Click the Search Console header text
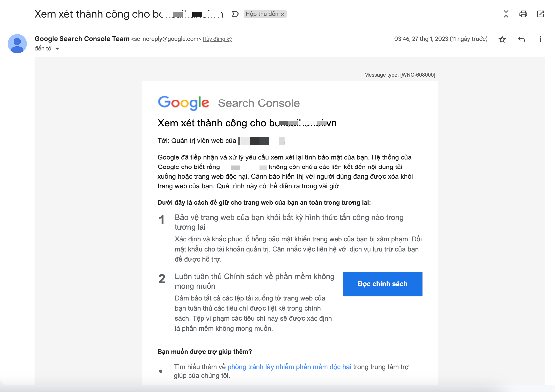The width and height of the screenshot is (555, 392). pyautogui.click(x=259, y=103)
